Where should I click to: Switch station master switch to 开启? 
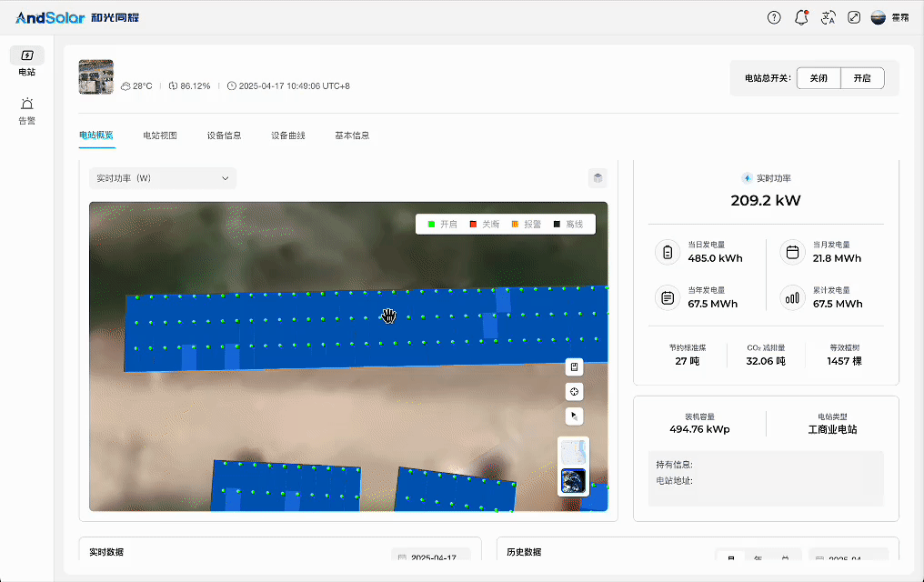[x=862, y=78]
